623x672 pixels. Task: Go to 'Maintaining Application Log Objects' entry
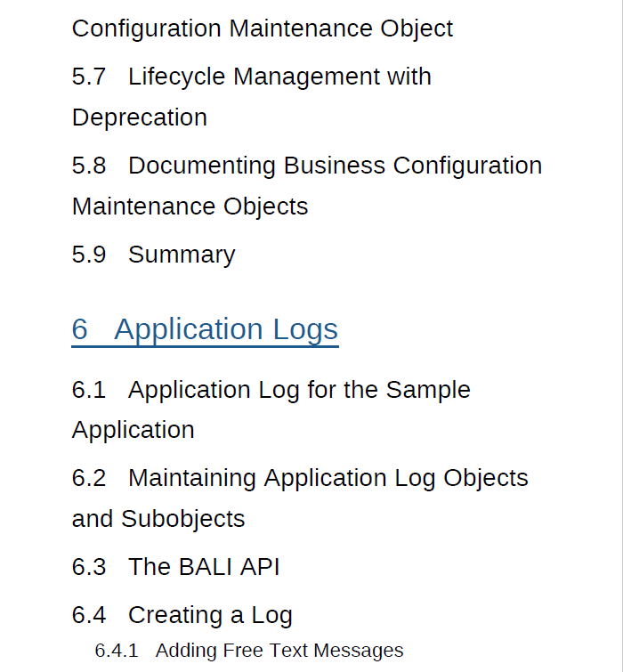click(x=328, y=478)
